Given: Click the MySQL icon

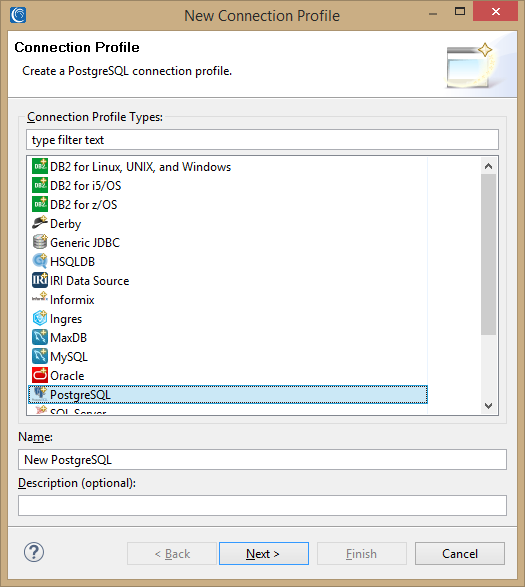Looking at the screenshot, I should pyautogui.click(x=40, y=356).
